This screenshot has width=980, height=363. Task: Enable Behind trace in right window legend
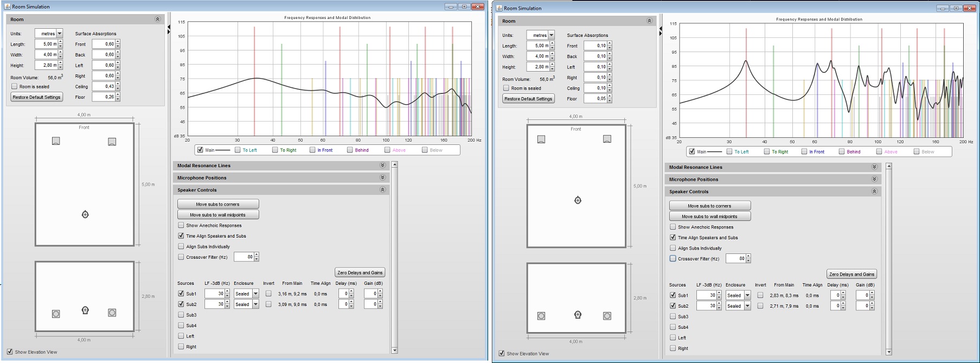pos(842,151)
